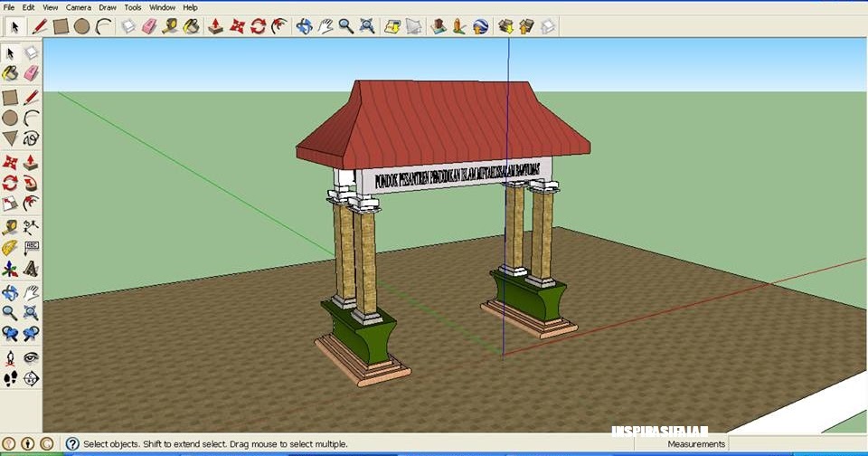Screen dimensions: 868x456
Task: Click the Share Model upload icon
Action: 526,26
